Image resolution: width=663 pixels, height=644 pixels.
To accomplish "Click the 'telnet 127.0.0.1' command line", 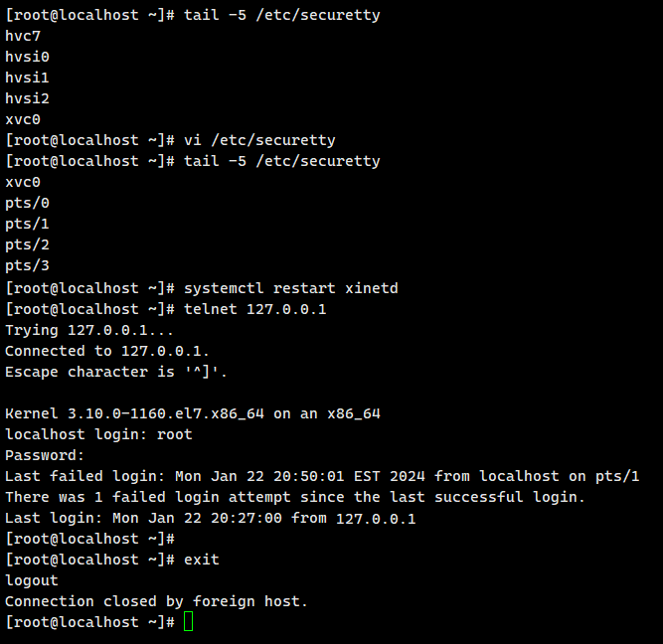I will [255, 309].
